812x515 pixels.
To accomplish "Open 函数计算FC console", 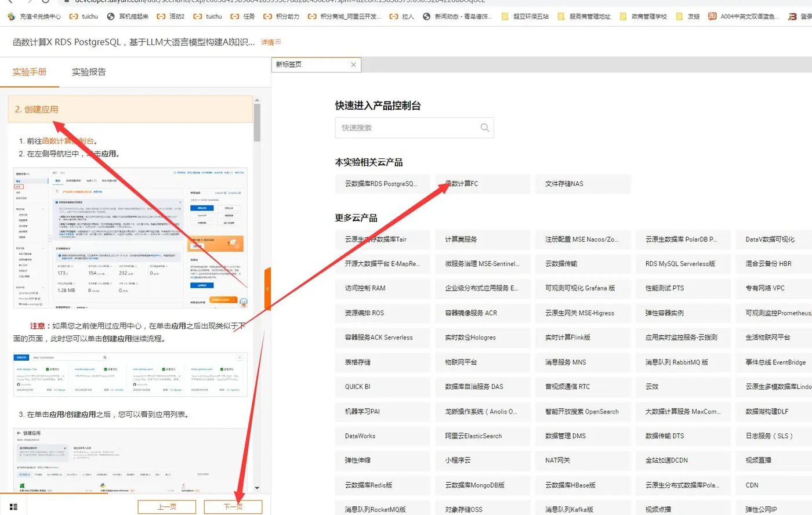I will (x=483, y=184).
